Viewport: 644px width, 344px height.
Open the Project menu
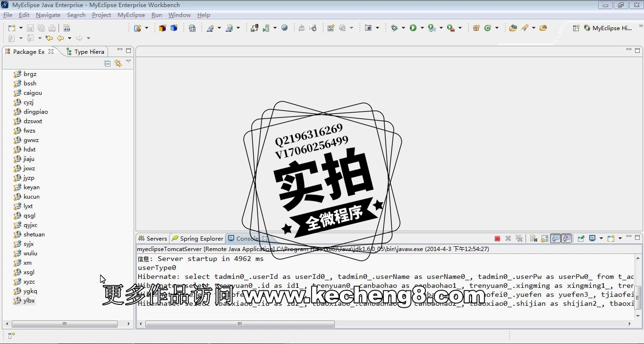pyautogui.click(x=102, y=15)
